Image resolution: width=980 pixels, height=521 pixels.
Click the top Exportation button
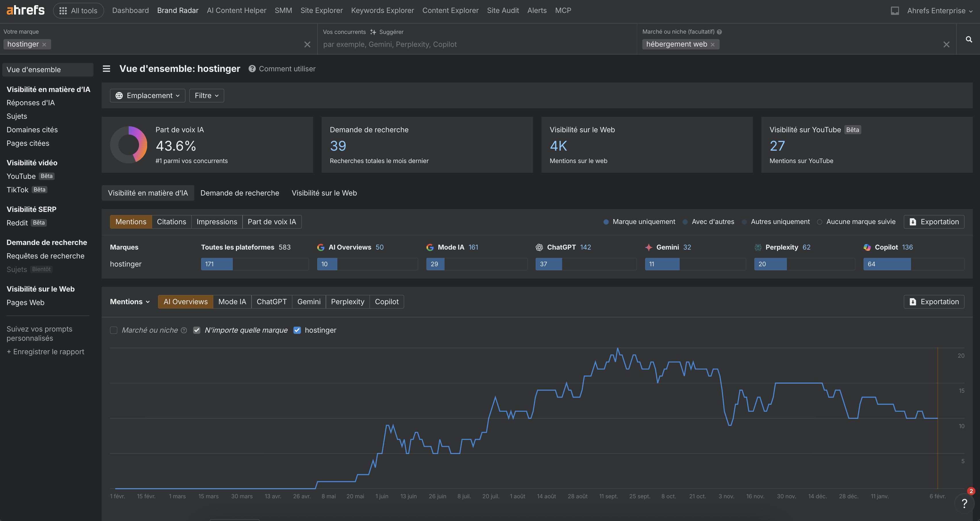[934, 222]
